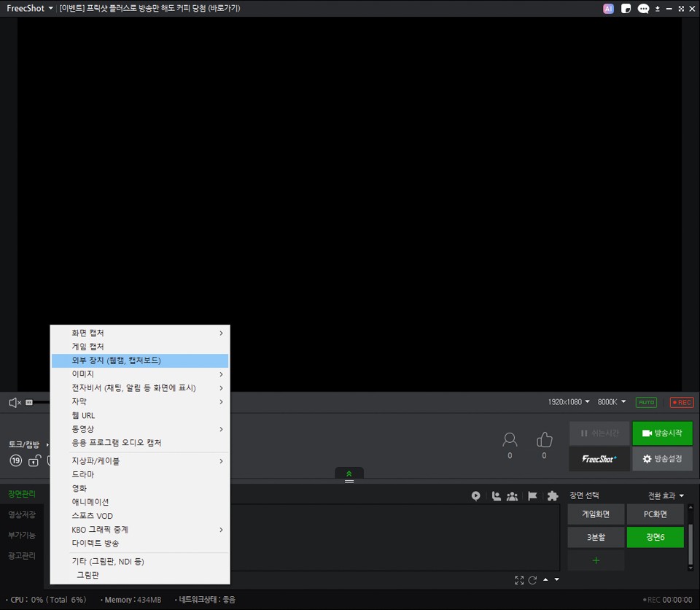The height and width of the screenshot is (610, 700).
Task: Open the 1920x1080 resolution dropdown
Action: (x=569, y=402)
